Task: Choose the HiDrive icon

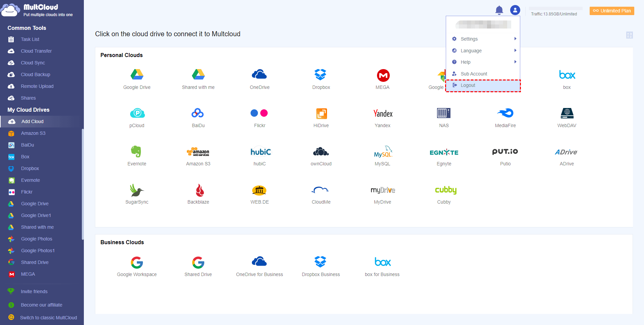Action: pyautogui.click(x=321, y=113)
